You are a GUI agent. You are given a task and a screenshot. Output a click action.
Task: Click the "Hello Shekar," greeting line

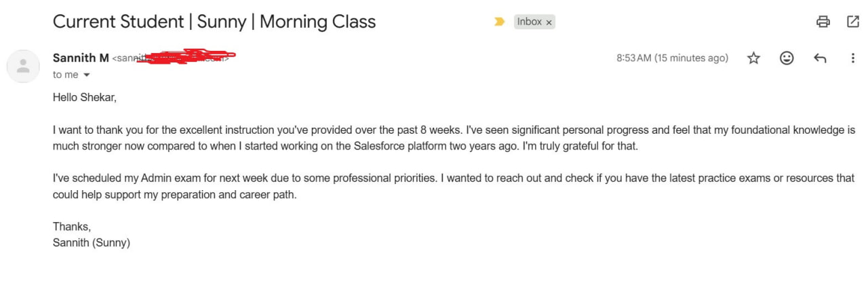point(85,97)
